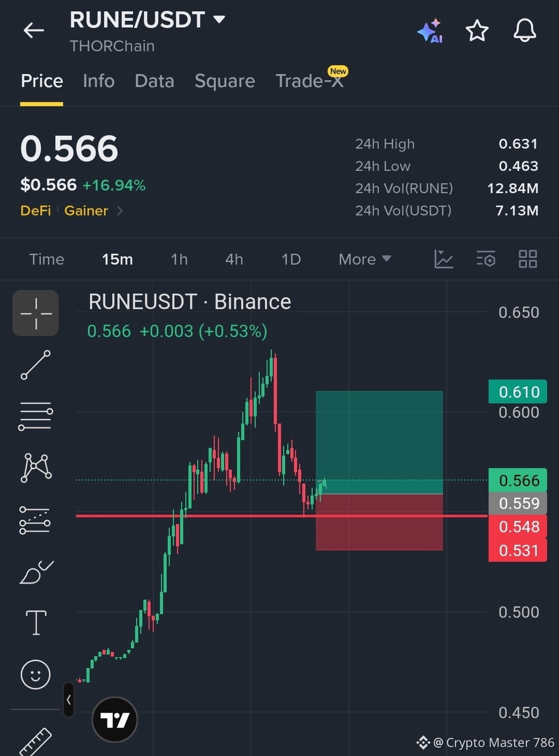This screenshot has width=559, height=756.
Task: Expand the chevron beside the Gainer tag
Action: coord(120,211)
